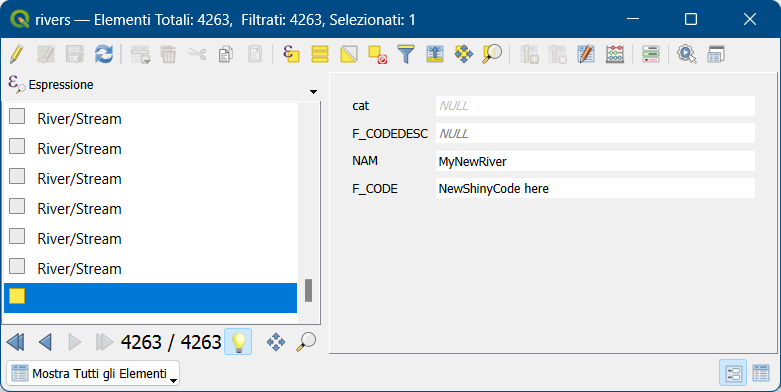
Task: Click the delete field icon
Action: pyautogui.click(x=557, y=54)
